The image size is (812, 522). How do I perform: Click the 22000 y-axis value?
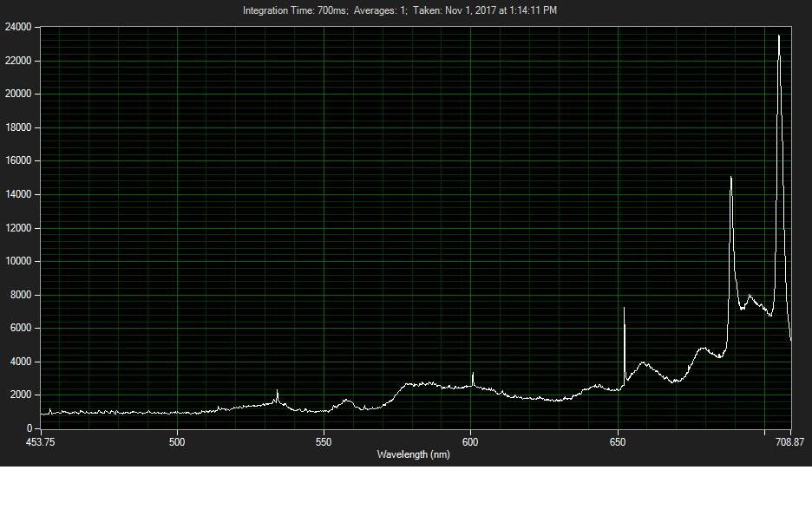(18, 61)
